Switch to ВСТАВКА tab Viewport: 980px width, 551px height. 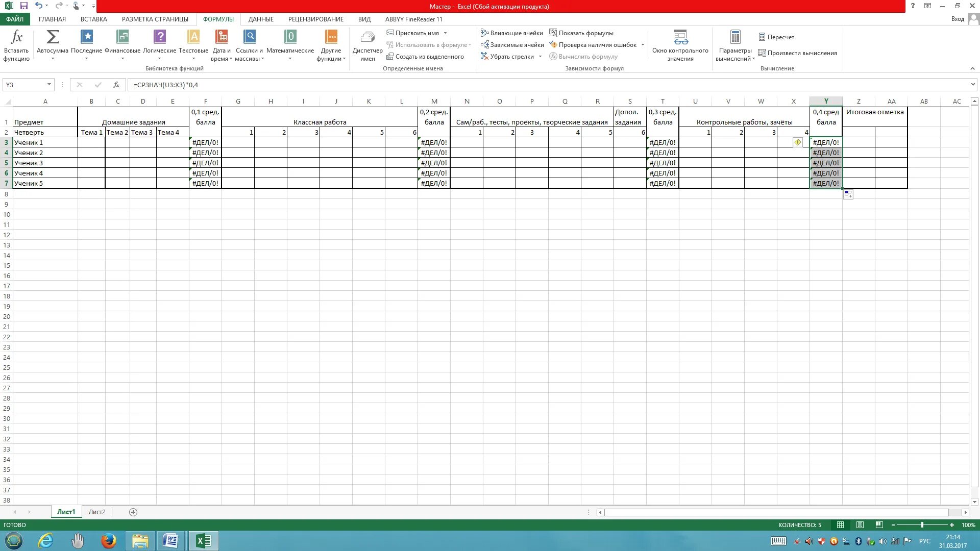pos(94,19)
